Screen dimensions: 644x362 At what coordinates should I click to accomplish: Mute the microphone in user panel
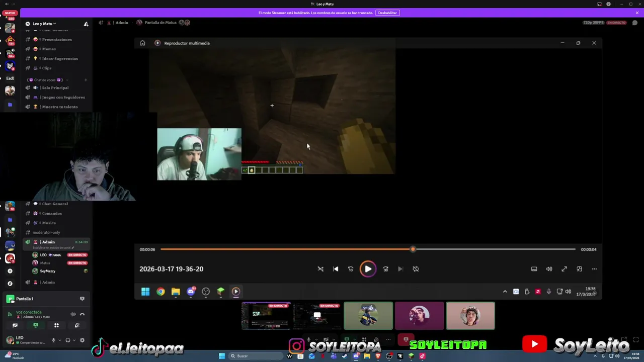click(x=53, y=340)
